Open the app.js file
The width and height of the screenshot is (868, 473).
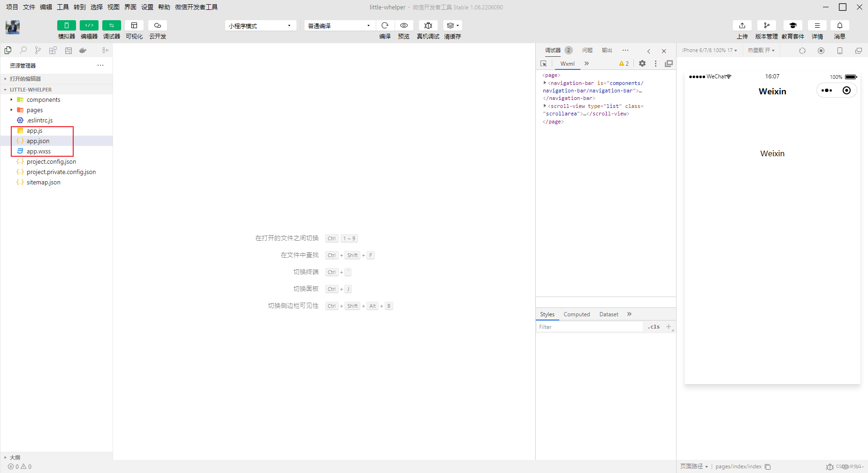click(56, 130)
